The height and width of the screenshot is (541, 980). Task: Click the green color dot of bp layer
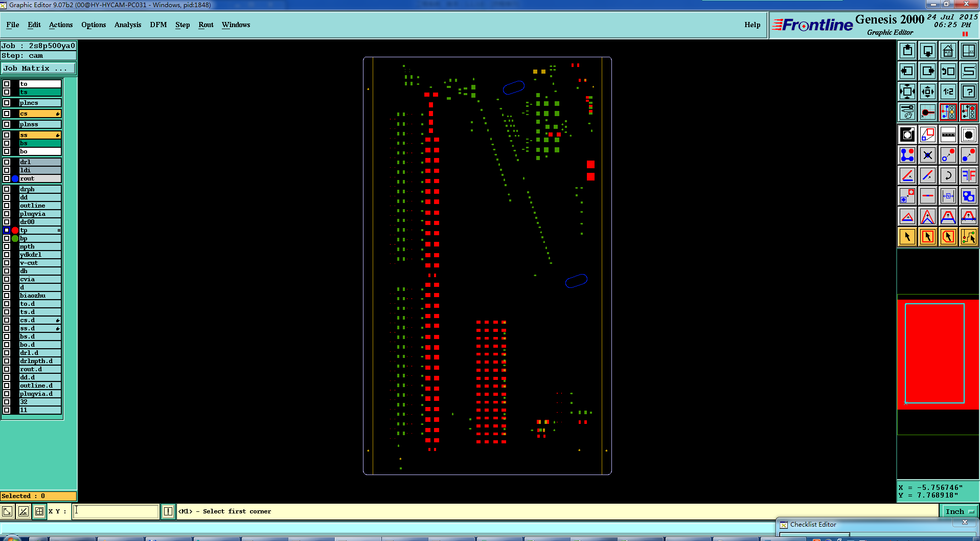tap(15, 238)
